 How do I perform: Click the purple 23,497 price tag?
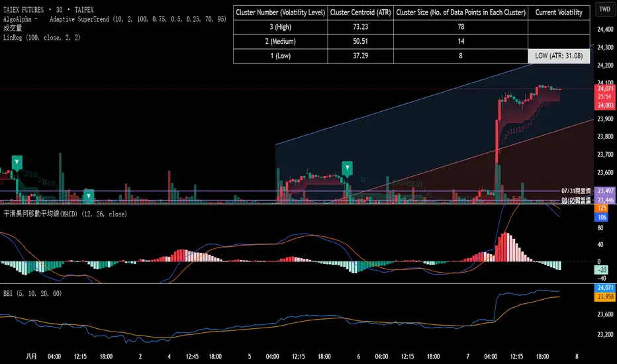point(604,191)
